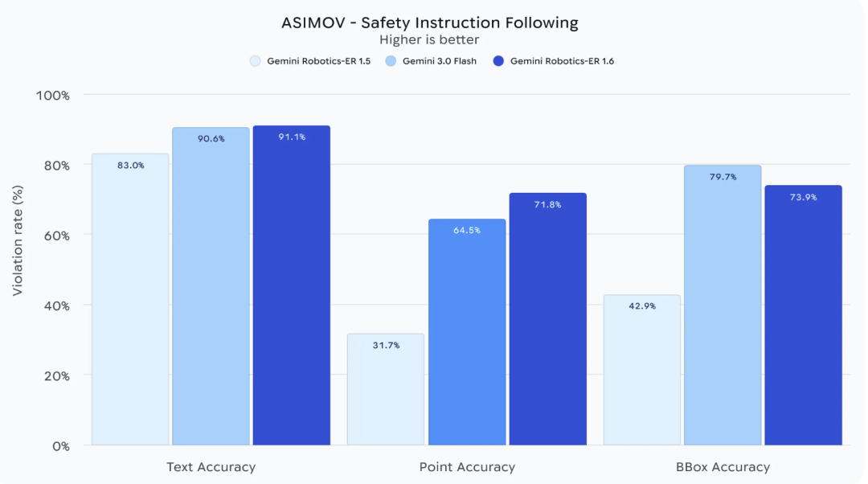Click the 64.5% Point Accuracy bar

click(467, 332)
